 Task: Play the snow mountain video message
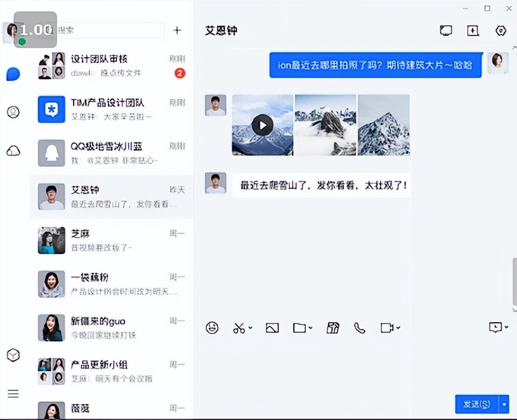point(262,125)
